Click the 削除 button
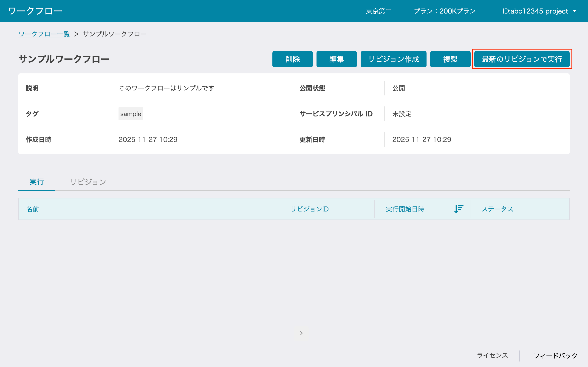The height and width of the screenshot is (367, 588). click(292, 59)
